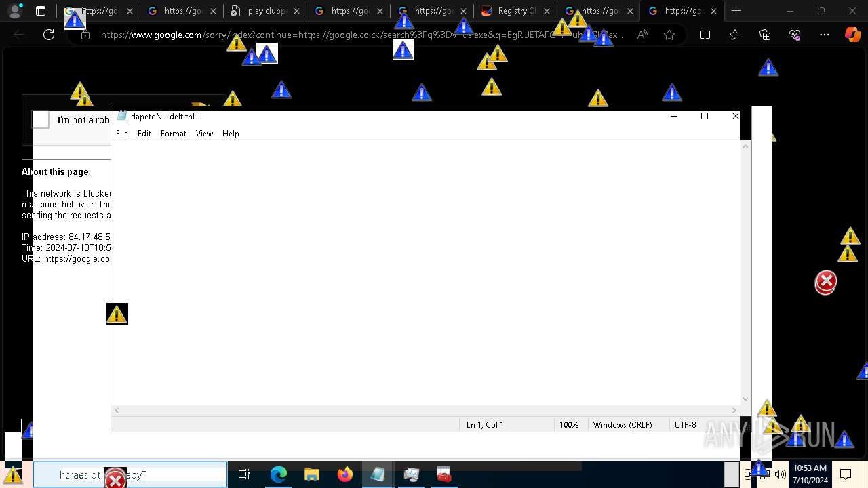
Task: Click Notepad vertical scrollbar down arrow
Action: pos(745,399)
